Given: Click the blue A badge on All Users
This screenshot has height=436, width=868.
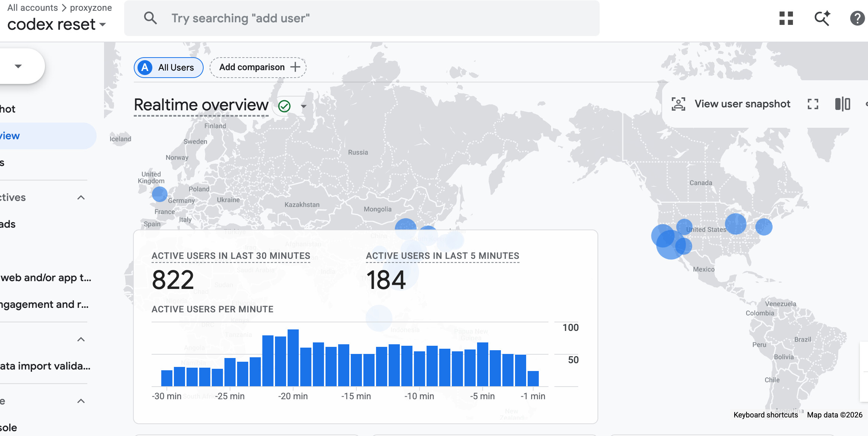Looking at the screenshot, I should [x=145, y=68].
